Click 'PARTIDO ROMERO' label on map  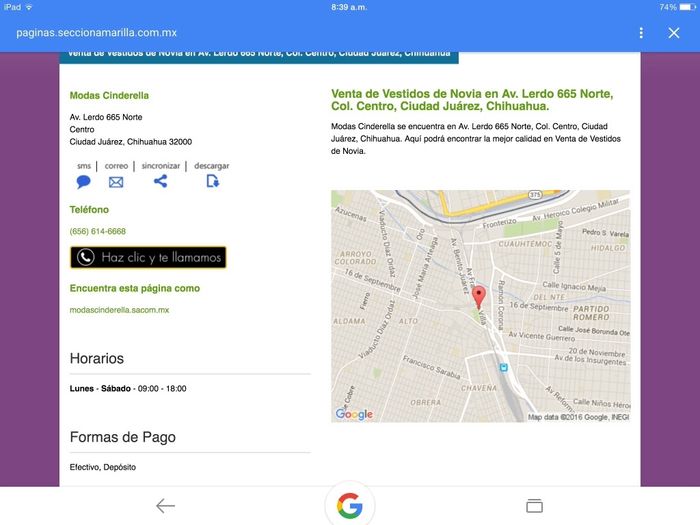click(591, 313)
